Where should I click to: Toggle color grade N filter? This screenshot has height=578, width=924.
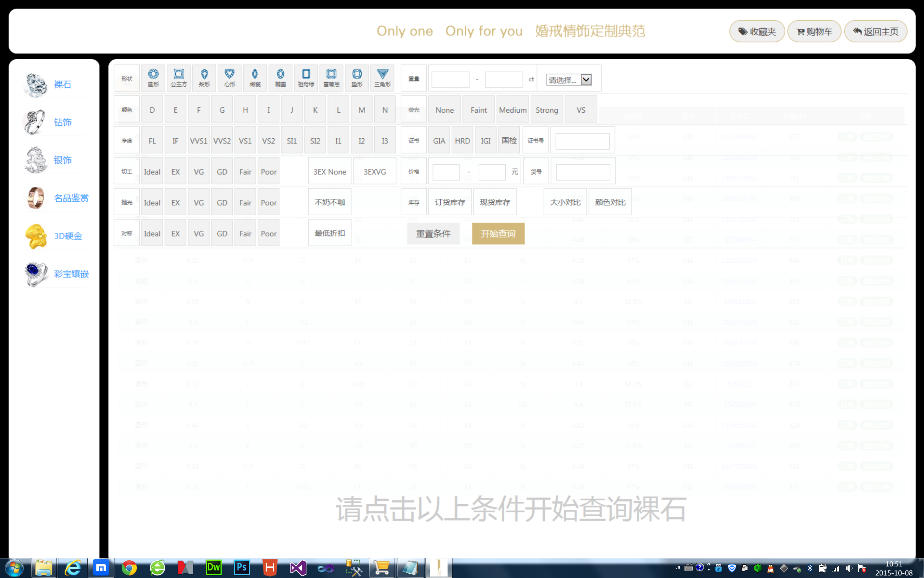tap(385, 110)
